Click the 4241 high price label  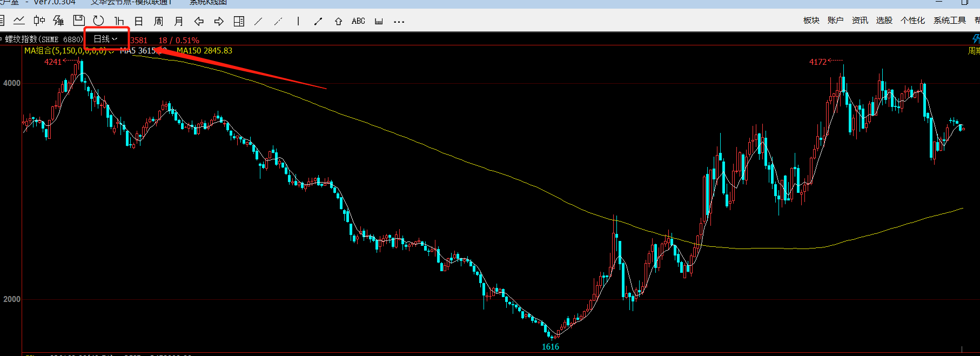(x=53, y=62)
